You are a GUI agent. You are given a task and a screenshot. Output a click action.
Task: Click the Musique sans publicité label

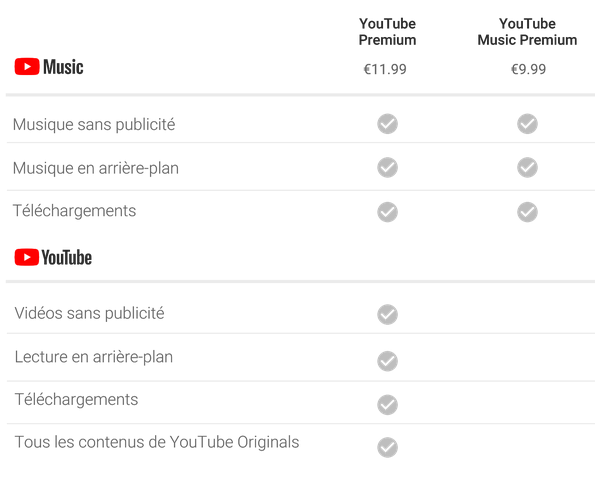click(x=94, y=125)
